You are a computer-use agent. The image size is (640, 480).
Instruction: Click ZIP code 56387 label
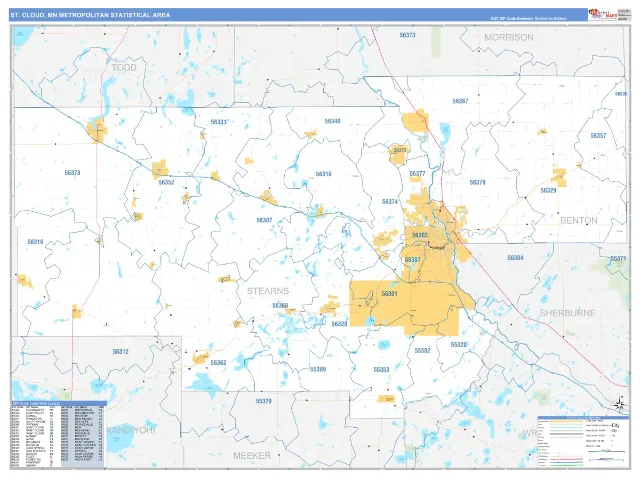[412, 260]
